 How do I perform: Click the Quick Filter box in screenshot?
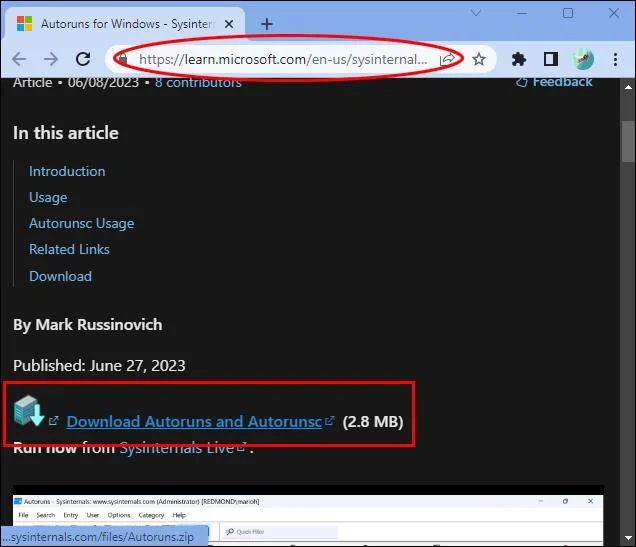(x=281, y=532)
